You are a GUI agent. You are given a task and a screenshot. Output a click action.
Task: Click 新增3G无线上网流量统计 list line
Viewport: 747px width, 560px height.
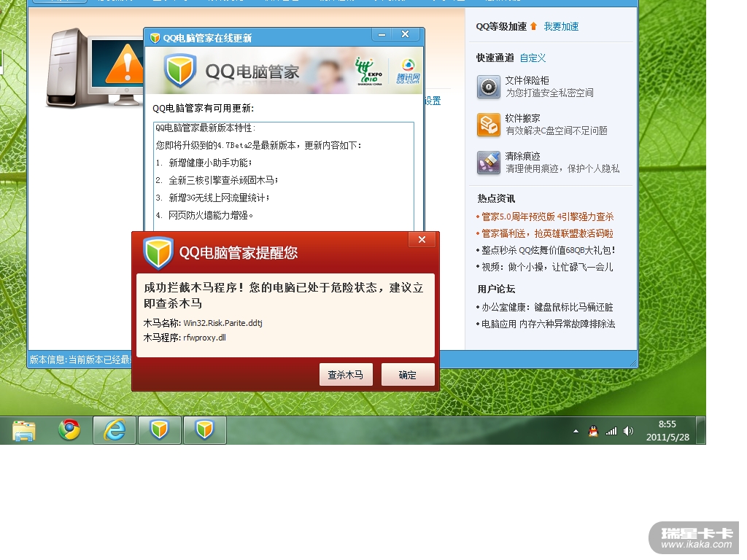coord(213,198)
